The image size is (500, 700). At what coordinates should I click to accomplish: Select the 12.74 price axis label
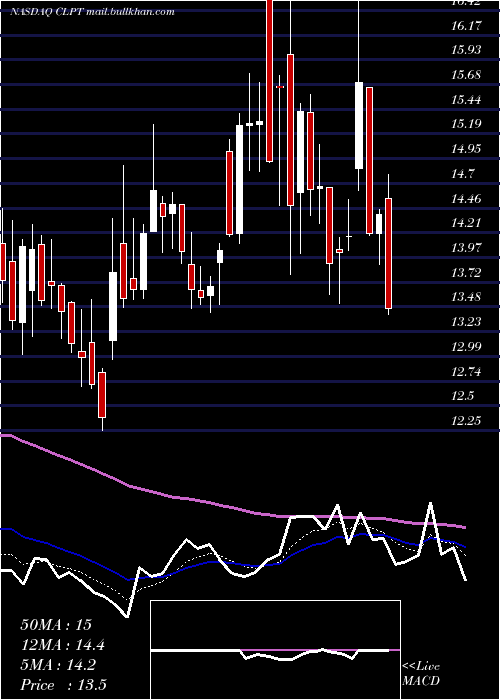[x=467, y=371]
